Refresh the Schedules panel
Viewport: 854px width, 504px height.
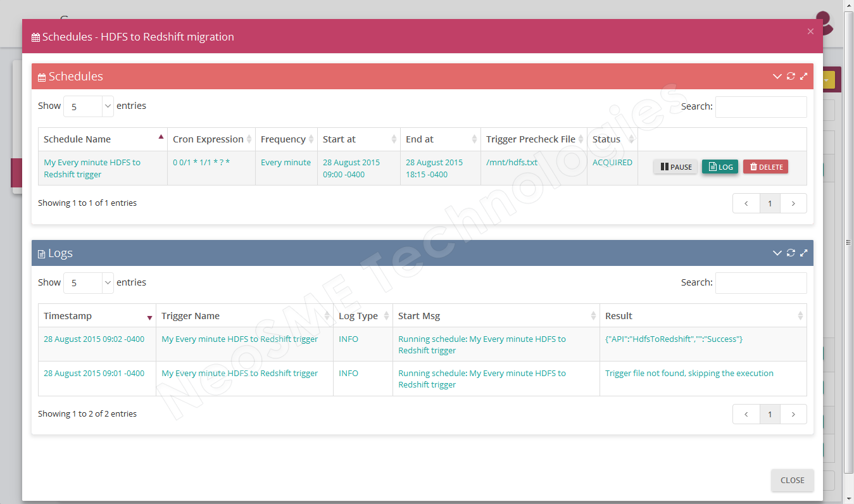pos(791,77)
